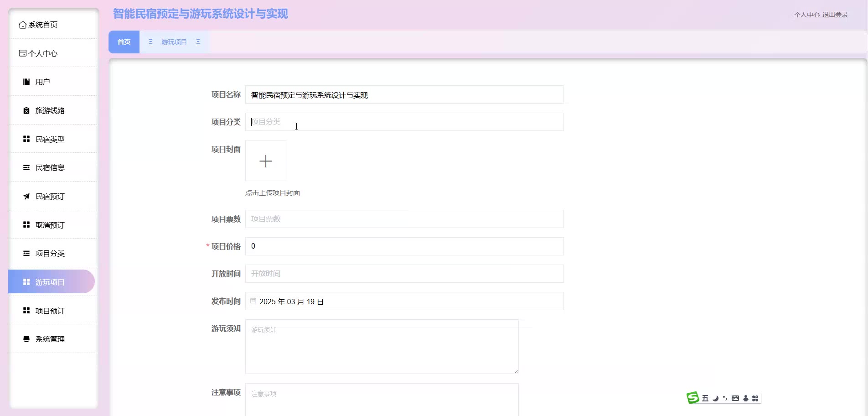Click the 发布时间 field label
The width and height of the screenshot is (868, 416).
[x=226, y=301]
